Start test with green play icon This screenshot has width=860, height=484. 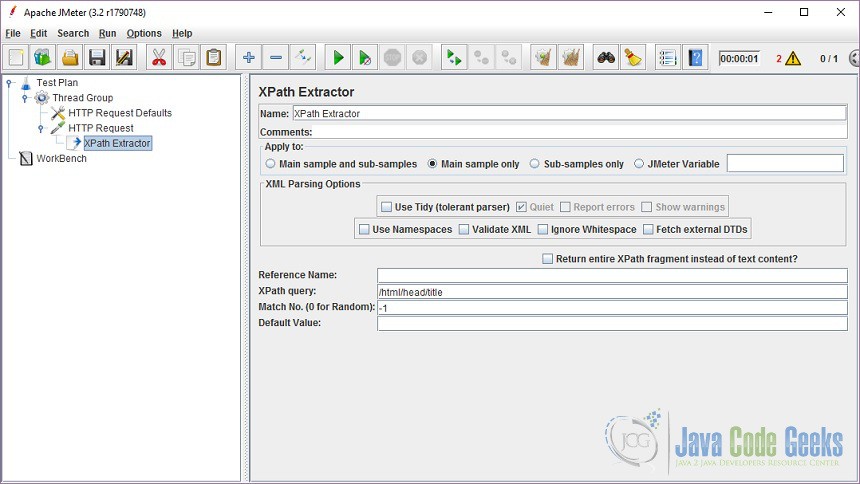coord(338,58)
